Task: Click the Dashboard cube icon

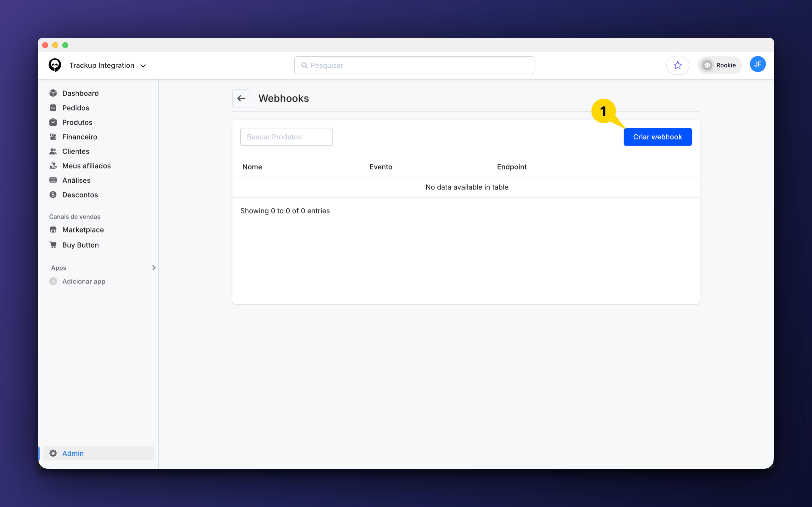Action: (x=53, y=93)
